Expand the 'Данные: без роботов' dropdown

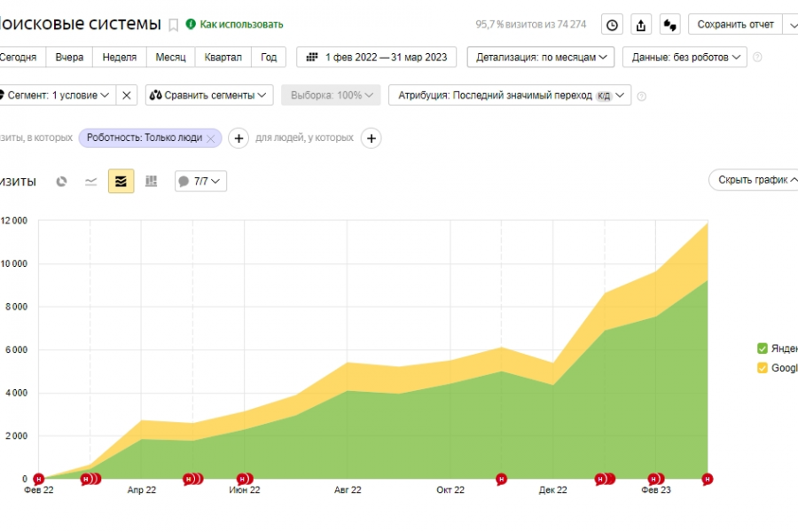pyautogui.click(x=685, y=58)
